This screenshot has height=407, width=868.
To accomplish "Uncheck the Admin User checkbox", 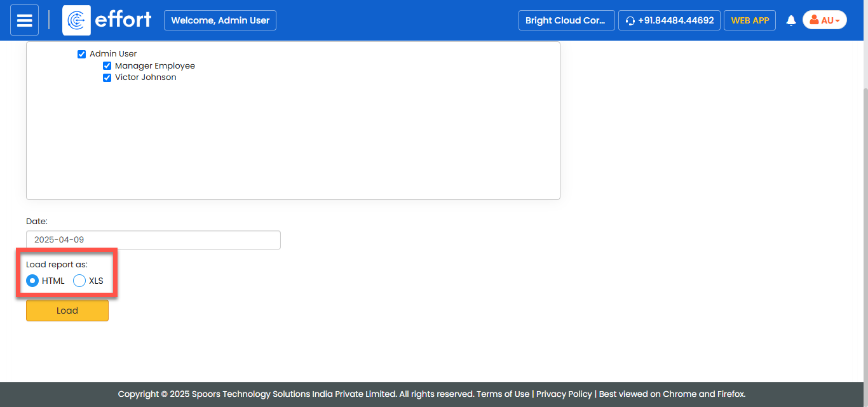I will [81, 54].
